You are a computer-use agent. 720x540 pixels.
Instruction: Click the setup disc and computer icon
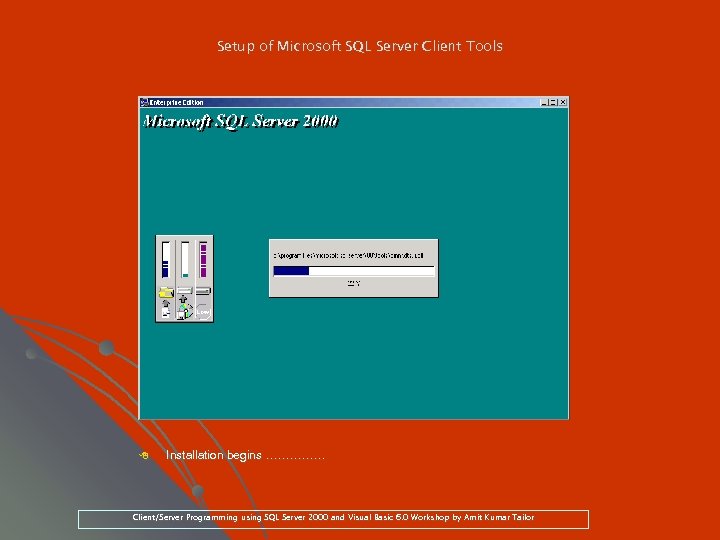[184, 311]
